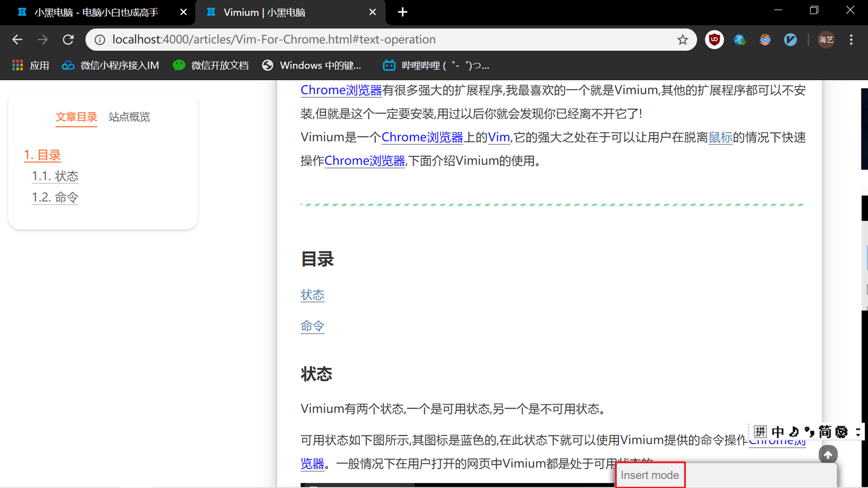Click the scroll-to-top circular button
The height and width of the screenshot is (488, 868).
click(828, 454)
